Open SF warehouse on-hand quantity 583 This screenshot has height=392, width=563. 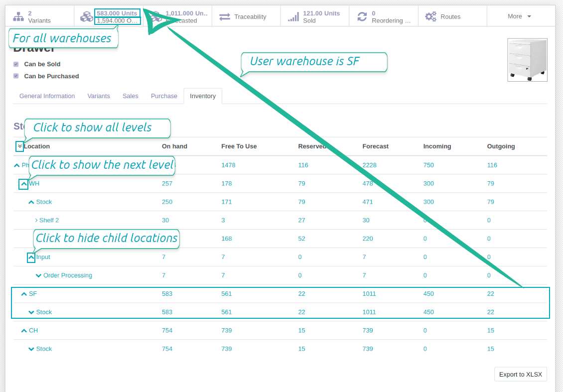coord(167,293)
